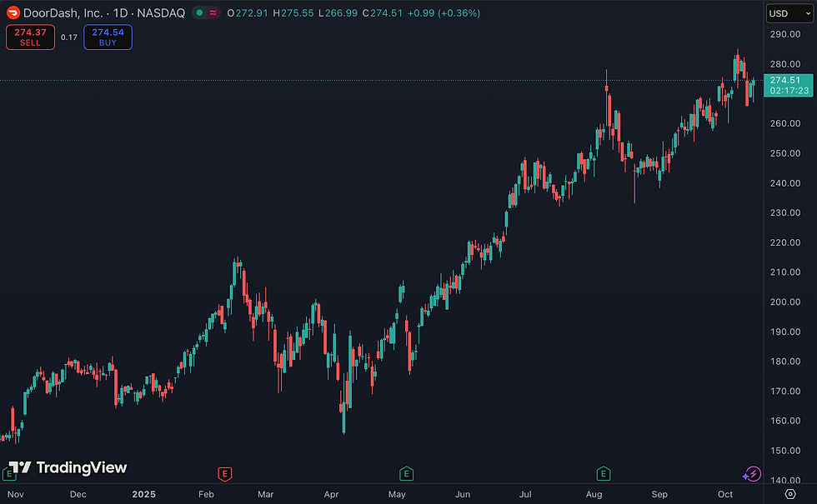
Task: Click the Jul label on time axis
Action: [x=525, y=494]
